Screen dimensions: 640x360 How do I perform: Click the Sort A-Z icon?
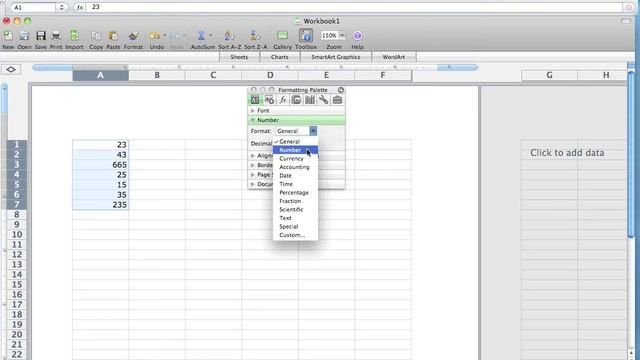click(x=229, y=36)
